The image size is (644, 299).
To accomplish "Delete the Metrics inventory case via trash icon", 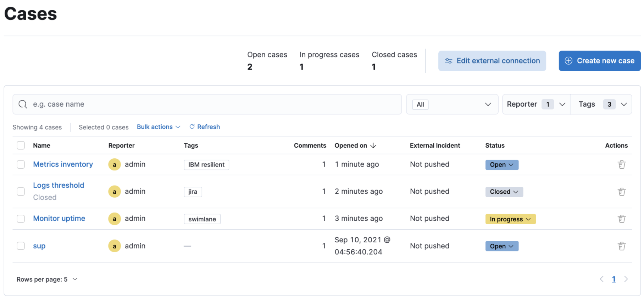I will [x=621, y=164].
